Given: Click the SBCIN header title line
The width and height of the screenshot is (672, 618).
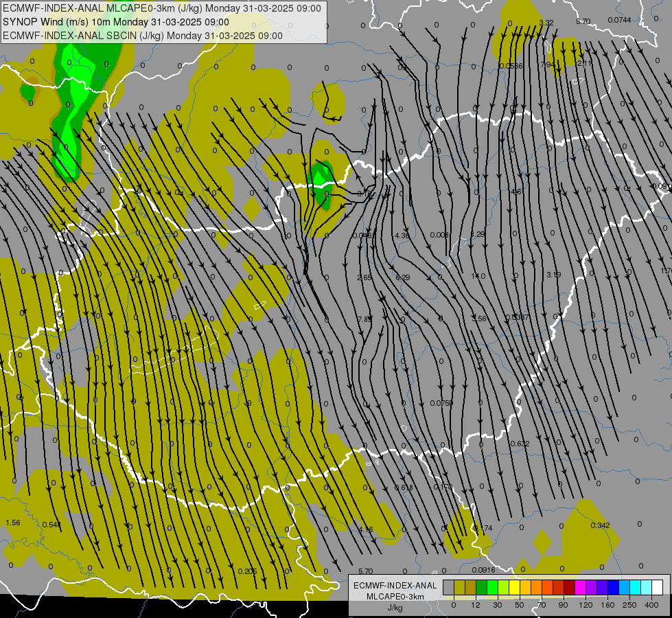Looking at the screenshot, I should pyautogui.click(x=143, y=36).
